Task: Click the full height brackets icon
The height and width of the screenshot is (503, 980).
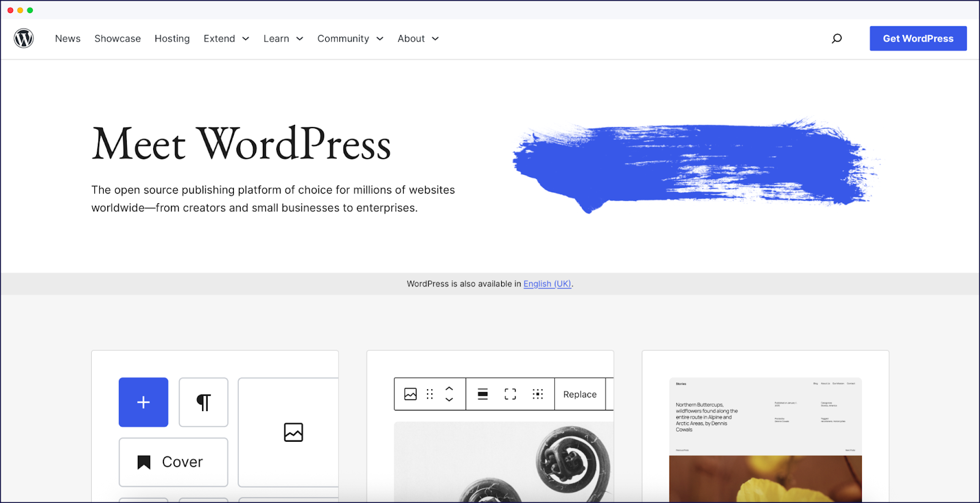Action: pos(510,394)
